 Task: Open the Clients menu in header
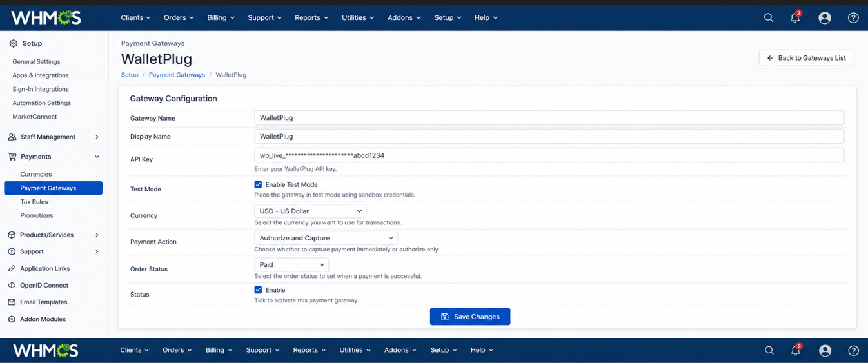pos(135,17)
